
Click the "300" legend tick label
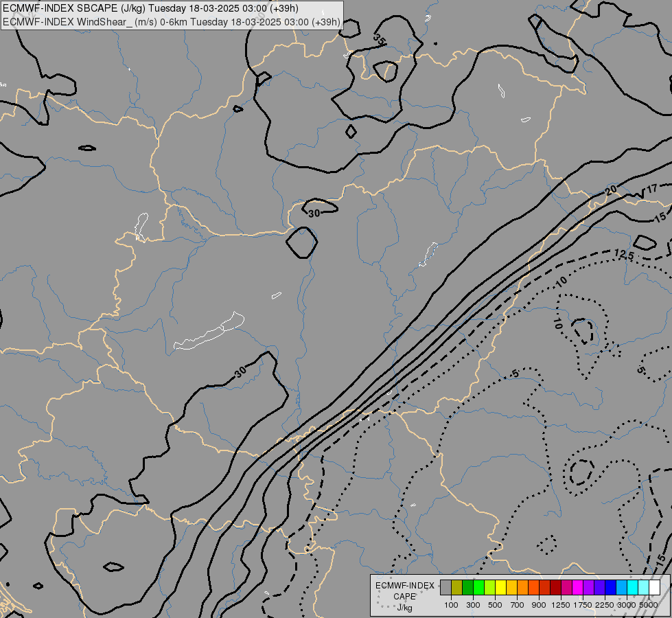(473, 605)
